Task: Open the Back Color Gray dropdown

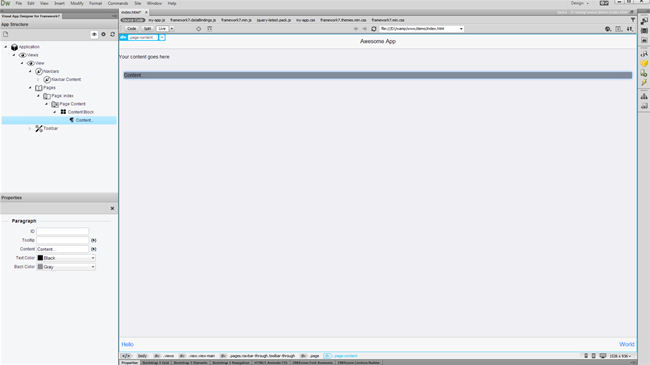Action: pos(66,267)
